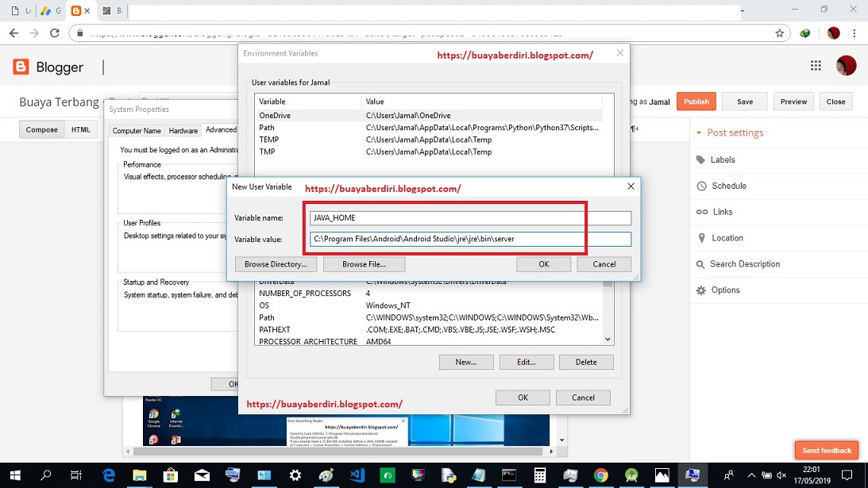
Task: Select PATHEXT row in system variables
Action: pos(429,330)
